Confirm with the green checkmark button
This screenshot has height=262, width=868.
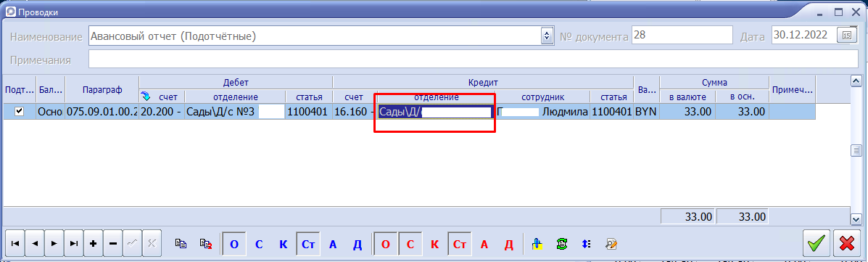click(817, 243)
